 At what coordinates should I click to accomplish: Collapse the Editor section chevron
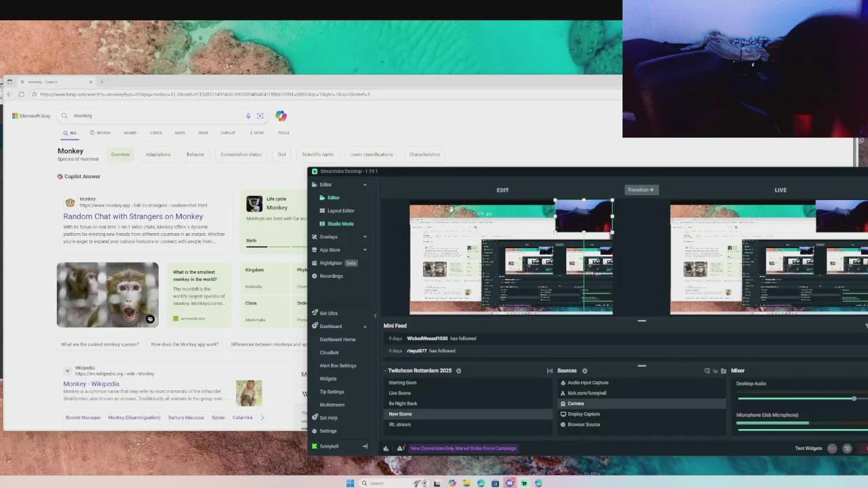pos(365,184)
